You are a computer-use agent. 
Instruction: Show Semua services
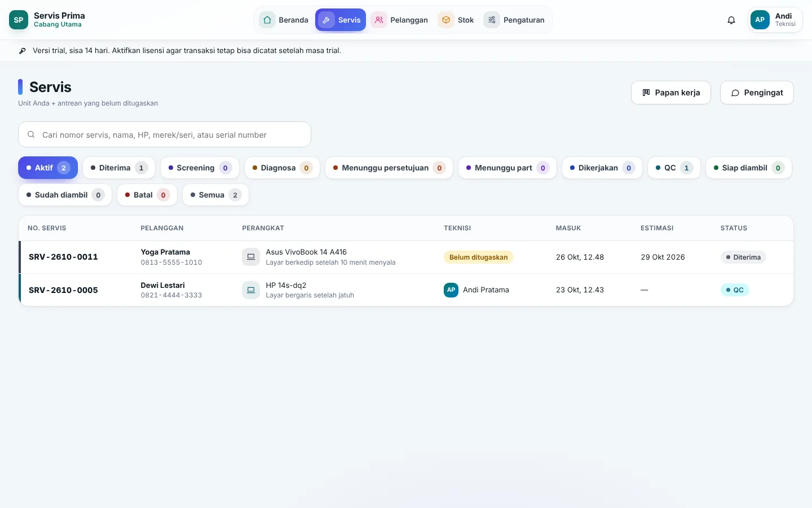point(215,195)
